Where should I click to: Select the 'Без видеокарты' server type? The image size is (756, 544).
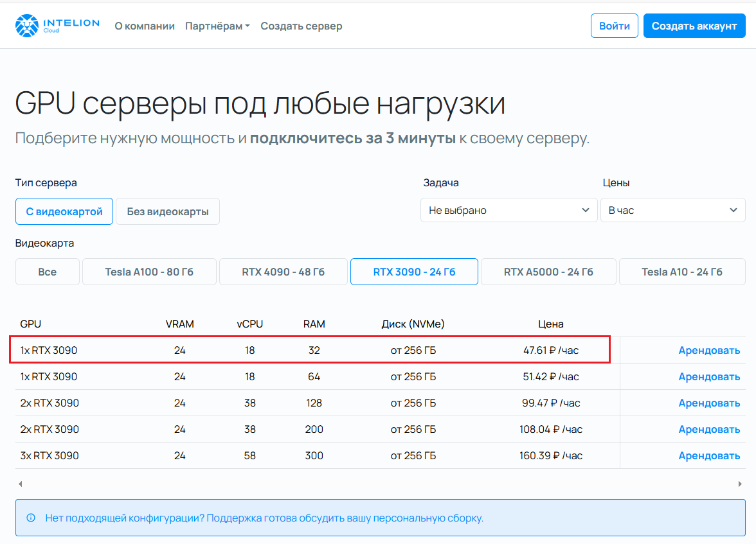point(168,211)
